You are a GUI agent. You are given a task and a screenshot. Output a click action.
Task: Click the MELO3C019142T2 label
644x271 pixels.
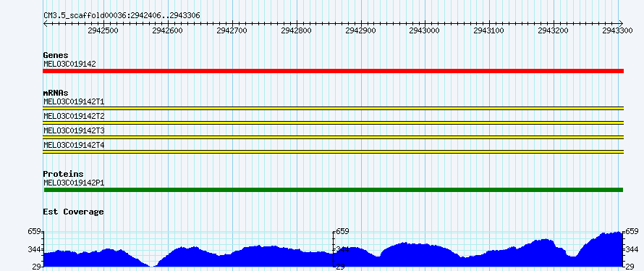74,116
